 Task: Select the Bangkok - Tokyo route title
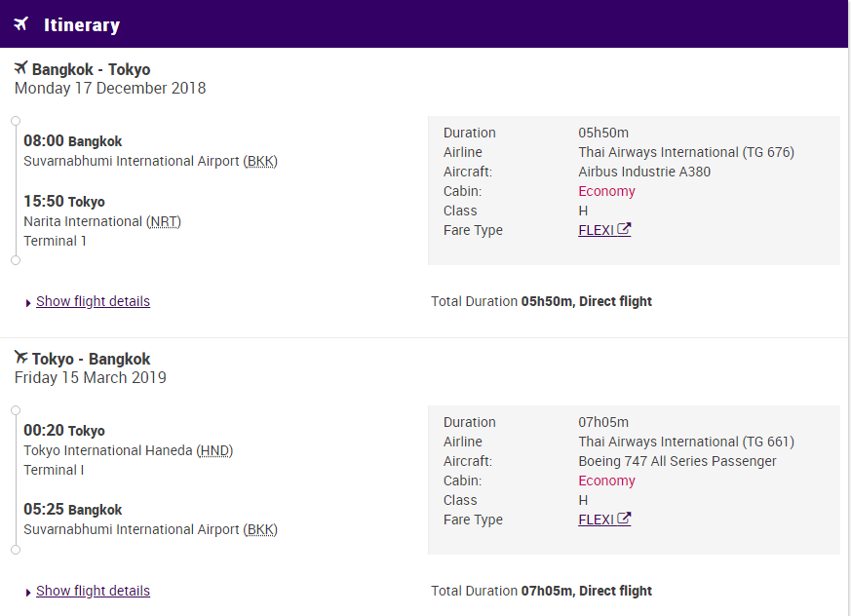[92, 69]
